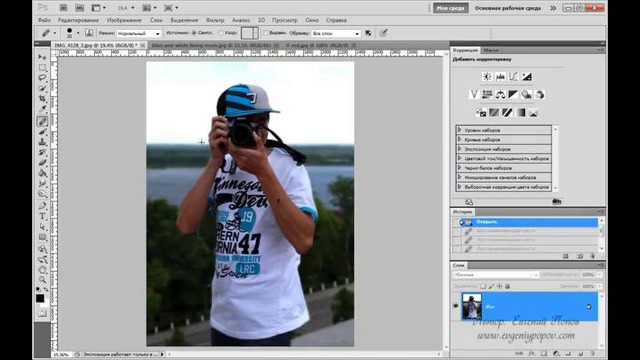The height and width of the screenshot is (360, 640).
Task: Click the layer style fx icon
Action: tap(532, 353)
